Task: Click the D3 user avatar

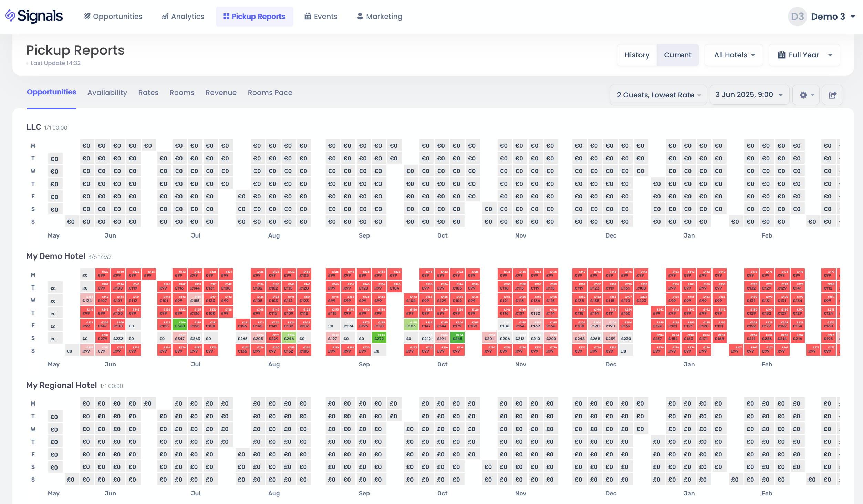Action: (797, 17)
